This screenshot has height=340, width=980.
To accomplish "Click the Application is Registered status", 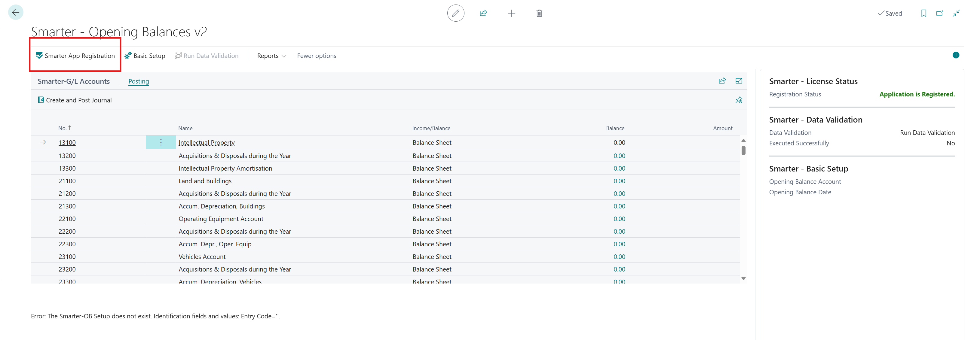I will [x=917, y=94].
